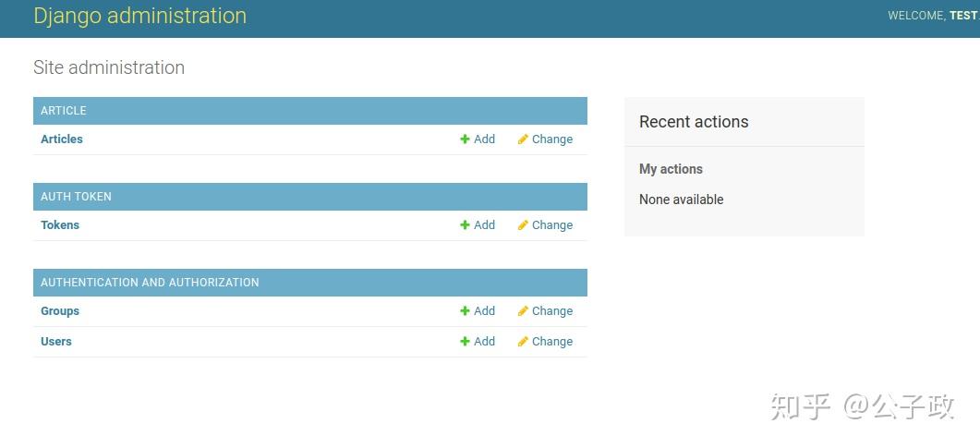Viewport: 980px width, 448px height.
Task: Open the Articles model link
Action: [62, 139]
